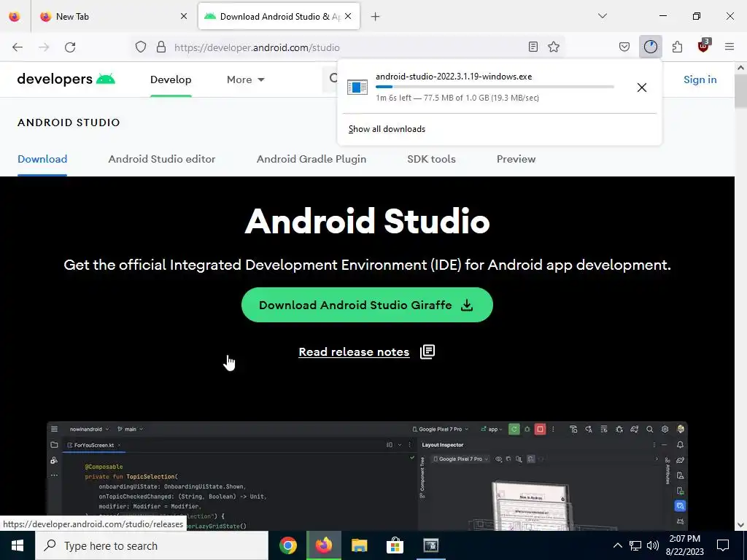Open the Preview tab
This screenshot has width=747, height=560.
pyautogui.click(x=516, y=159)
